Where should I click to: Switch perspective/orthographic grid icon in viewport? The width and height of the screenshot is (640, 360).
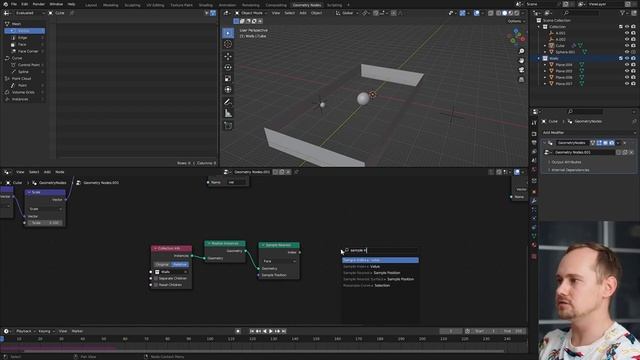coord(521,79)
